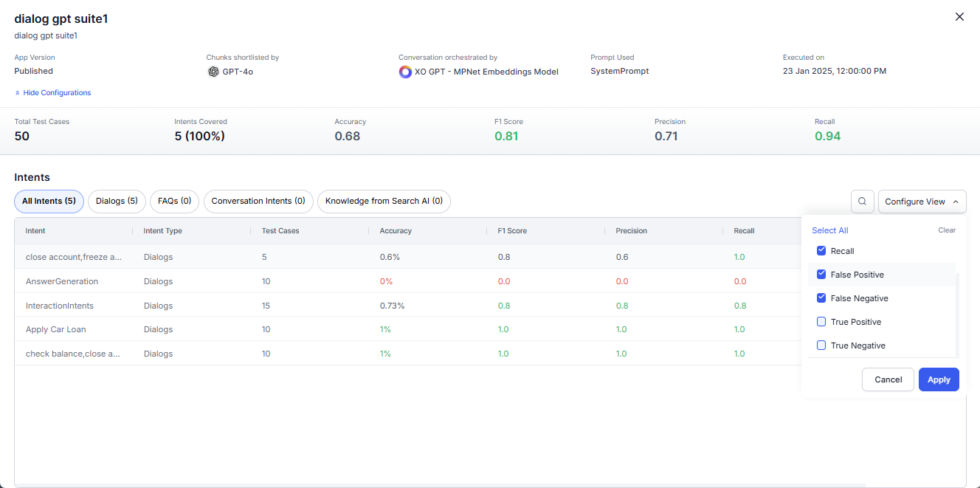Click the XO GPT model logo icon
This screenshot has height=488, width=980.
click(405, 72)
